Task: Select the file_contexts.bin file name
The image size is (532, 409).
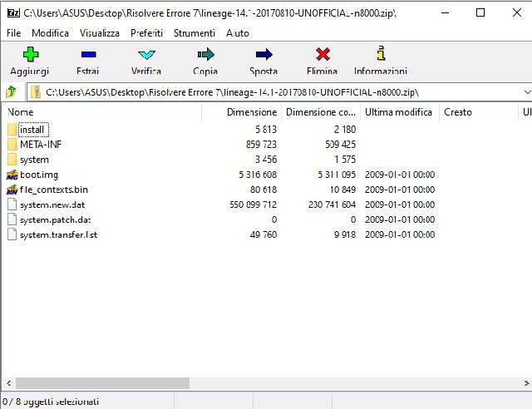Action: tap(54, 190)
